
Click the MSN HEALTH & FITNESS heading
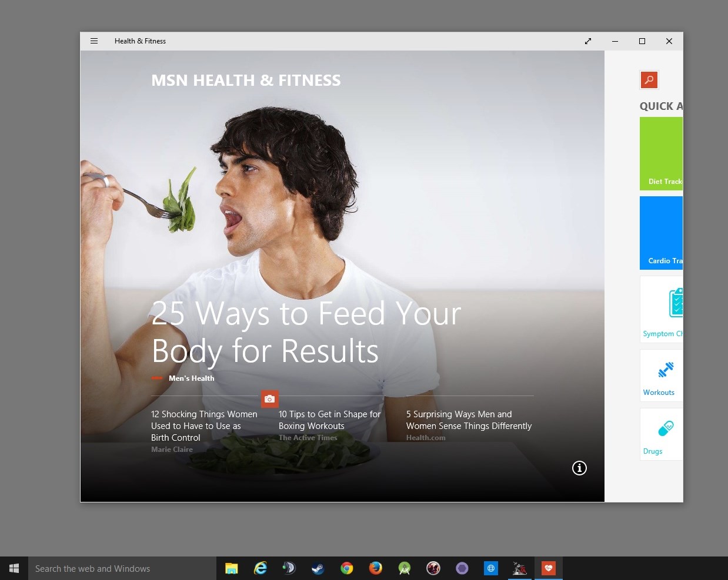[246, 81]
